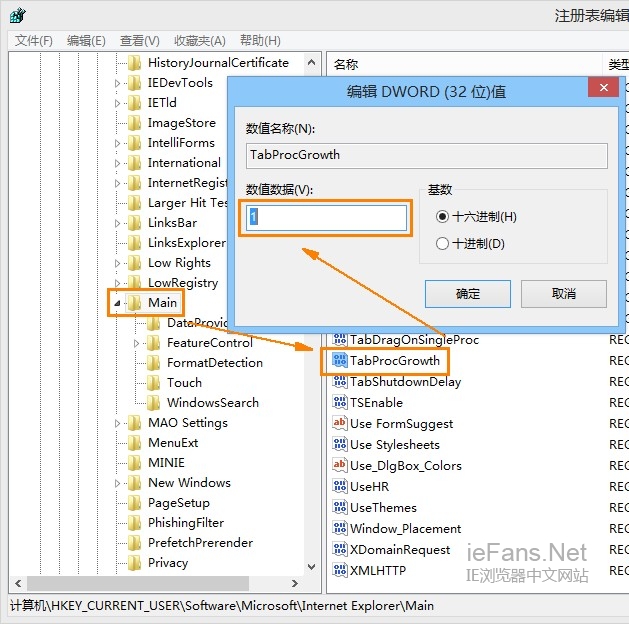Expand the Low Rights tree node
The width and height of the screenshot is (629, 624).
(x=117, y=263)
